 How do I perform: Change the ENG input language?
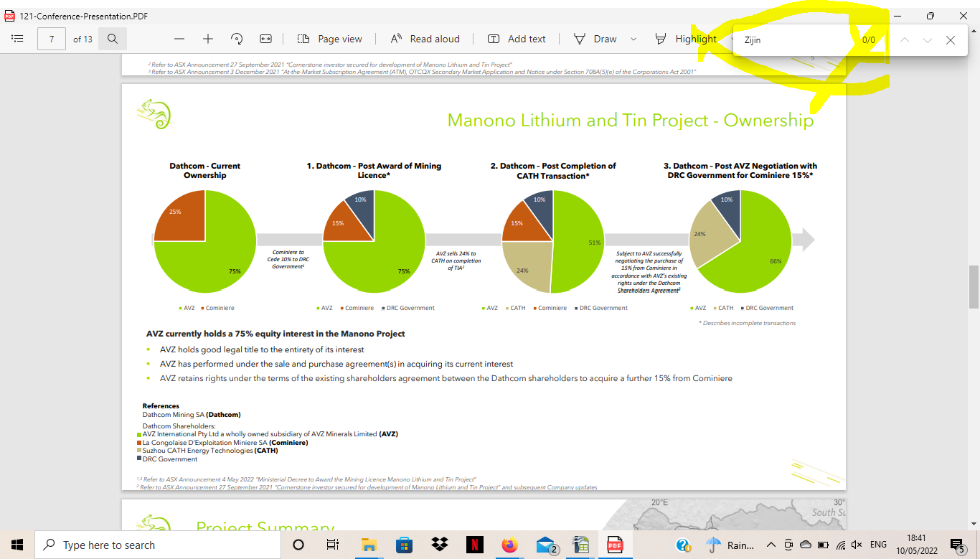click(878, 545)
